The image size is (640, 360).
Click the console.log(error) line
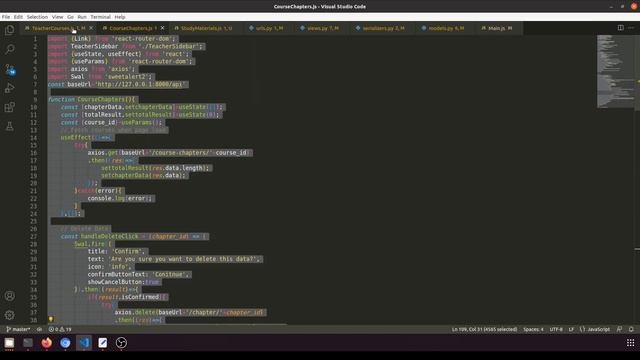tap(120, 198)
